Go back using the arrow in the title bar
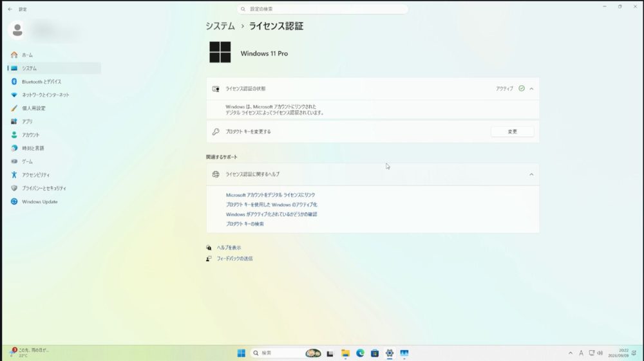 (10, 9)
